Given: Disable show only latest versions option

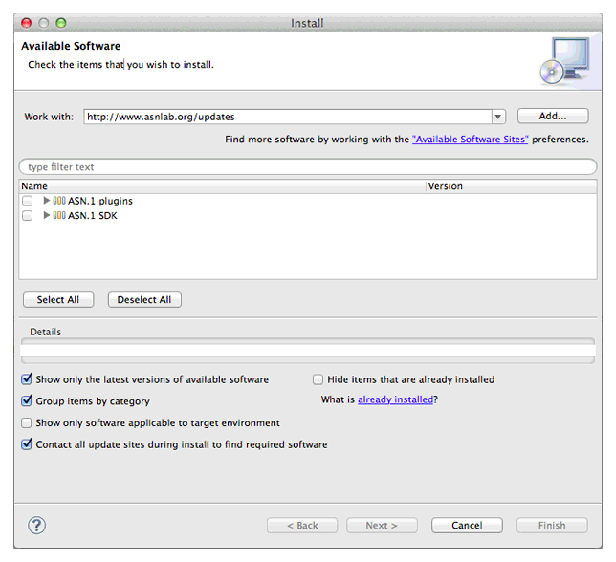Looking at the screenshot, I should tap(27, 380).
